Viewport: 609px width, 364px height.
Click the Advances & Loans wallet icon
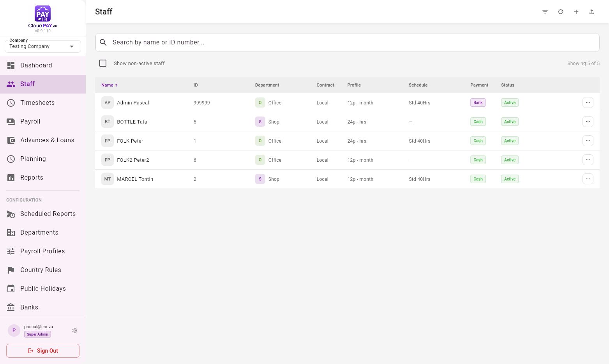coord(11,140)
